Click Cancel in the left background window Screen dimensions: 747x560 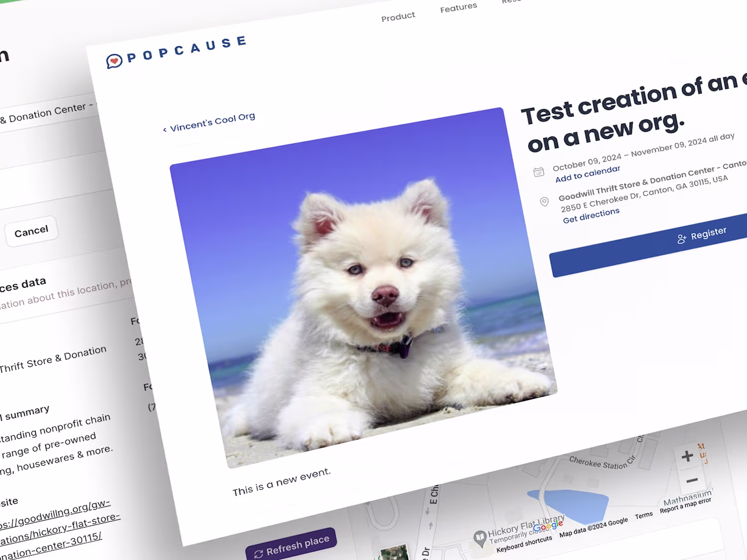(31, 231)
